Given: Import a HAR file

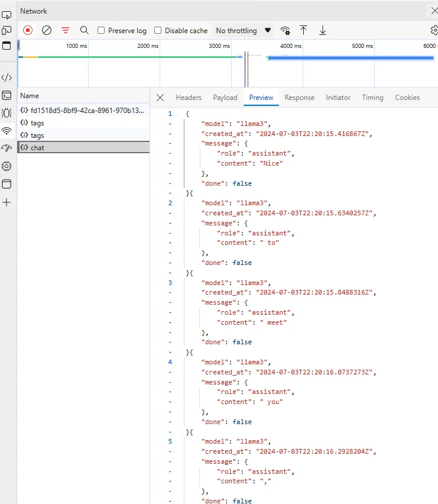Looking at the screenshot, I should pos(304,30).
